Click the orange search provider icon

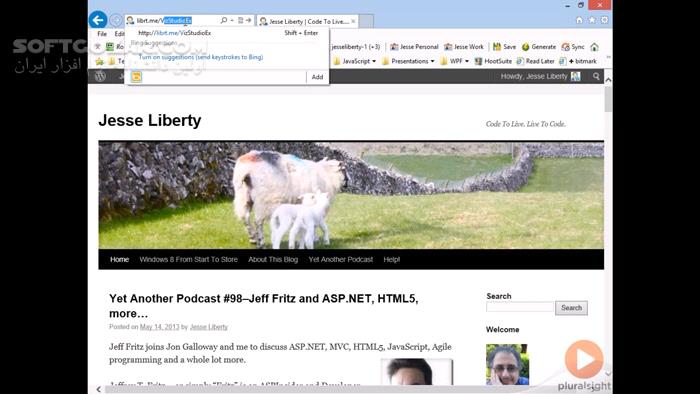(x=136, y=77)
